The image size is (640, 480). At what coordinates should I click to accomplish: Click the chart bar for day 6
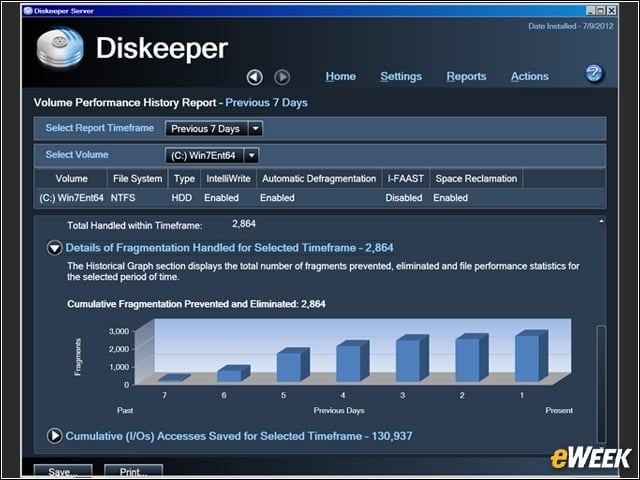pyautogui.click(x=233, y=373)
